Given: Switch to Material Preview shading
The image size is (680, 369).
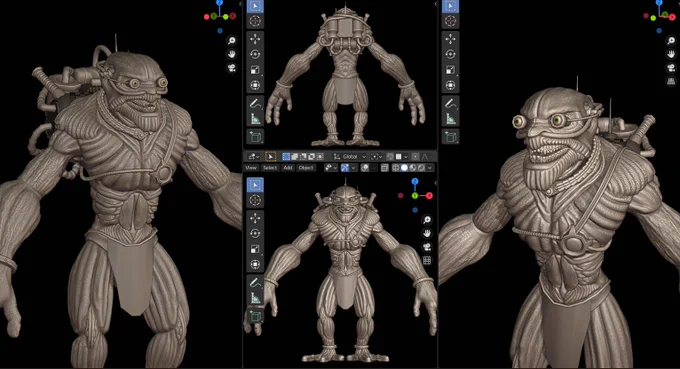Looking at the screenshot, I should coord(413,167).
